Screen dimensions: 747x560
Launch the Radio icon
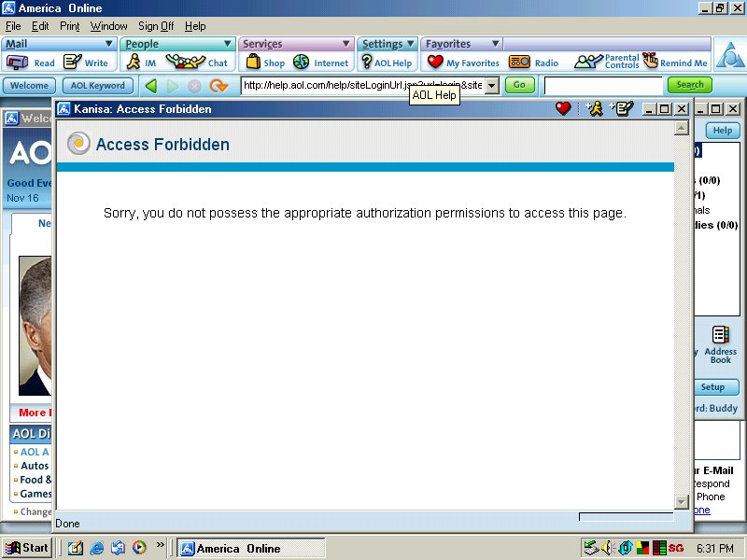[519, 62]
